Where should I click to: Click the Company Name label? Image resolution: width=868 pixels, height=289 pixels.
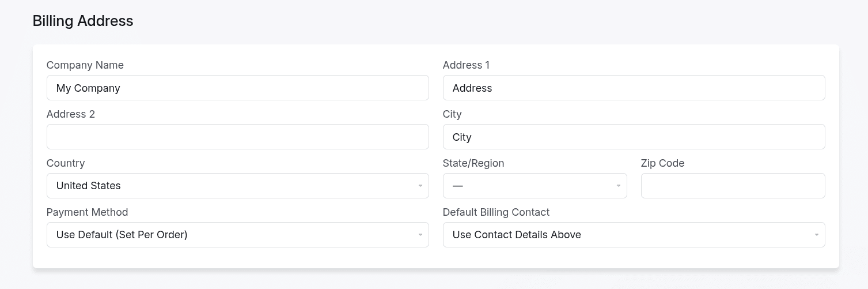point(85,65)
